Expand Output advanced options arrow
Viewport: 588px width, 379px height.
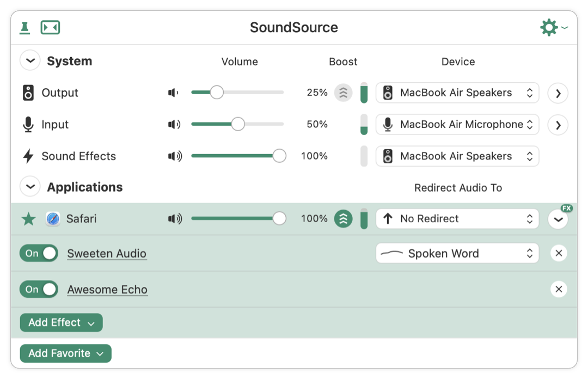tap(558, 93)
